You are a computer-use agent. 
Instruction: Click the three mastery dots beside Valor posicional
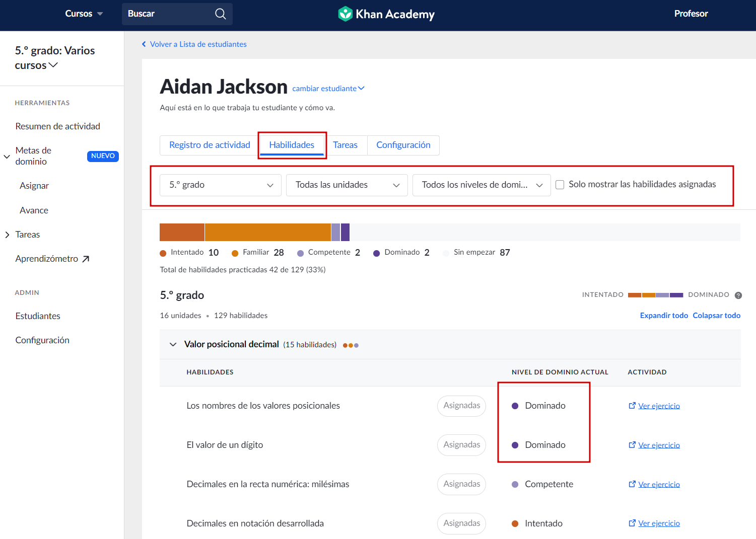pyautogui.click(x=351, y=345)
